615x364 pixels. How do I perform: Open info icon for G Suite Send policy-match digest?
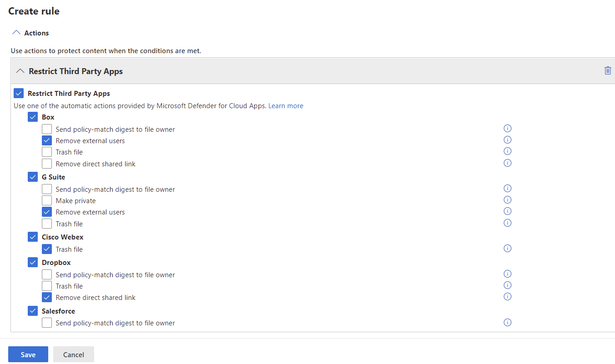pos(508,189)
